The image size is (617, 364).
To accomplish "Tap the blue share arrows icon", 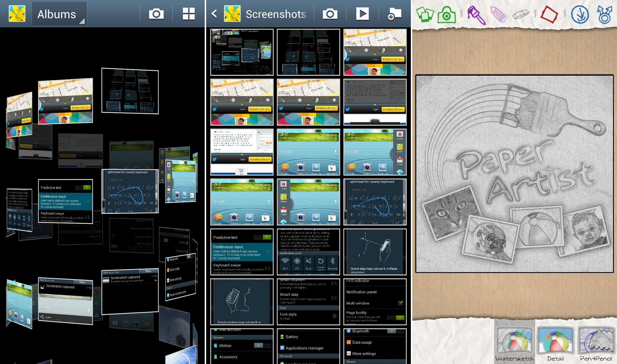I will (x=605, y=15).
